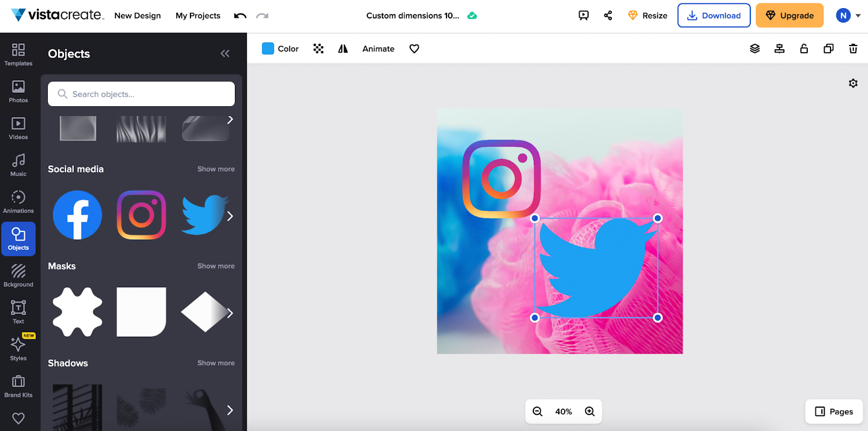Expand Social media row with arrow
The image size is (868, 431).
tap(230, 216)
